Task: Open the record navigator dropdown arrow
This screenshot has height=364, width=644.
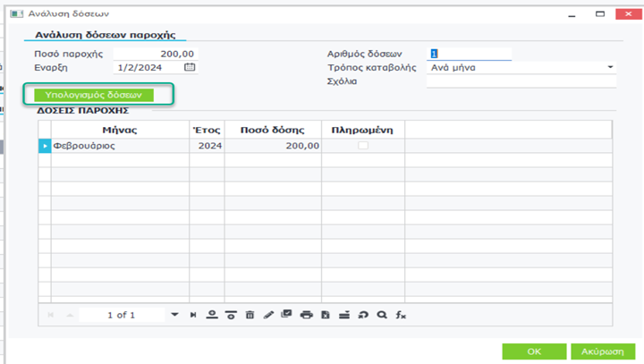Action: pos(174,315)
